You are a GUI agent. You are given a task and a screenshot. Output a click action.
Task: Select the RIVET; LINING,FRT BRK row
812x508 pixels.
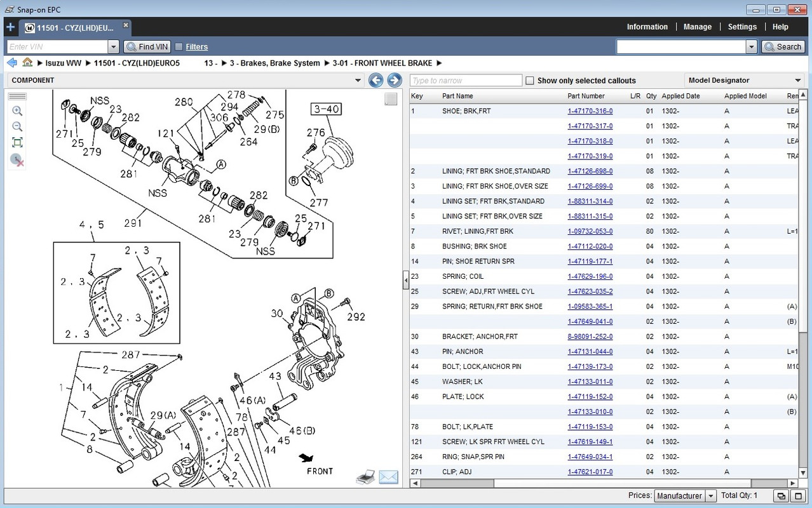point(604,232)
